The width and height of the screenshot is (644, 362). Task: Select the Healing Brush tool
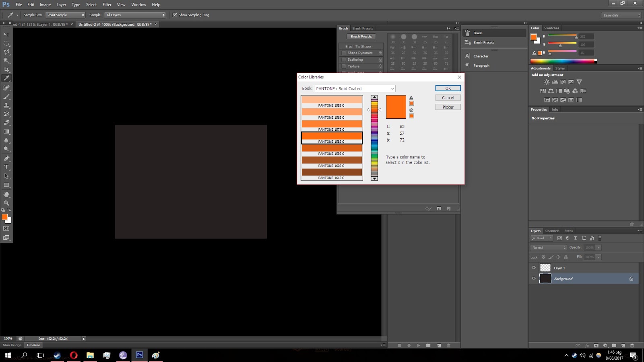(x=6, y=88)
